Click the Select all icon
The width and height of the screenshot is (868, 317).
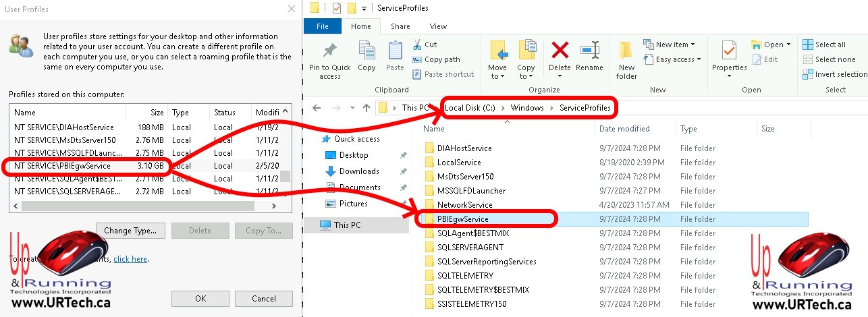click(808, 45)
